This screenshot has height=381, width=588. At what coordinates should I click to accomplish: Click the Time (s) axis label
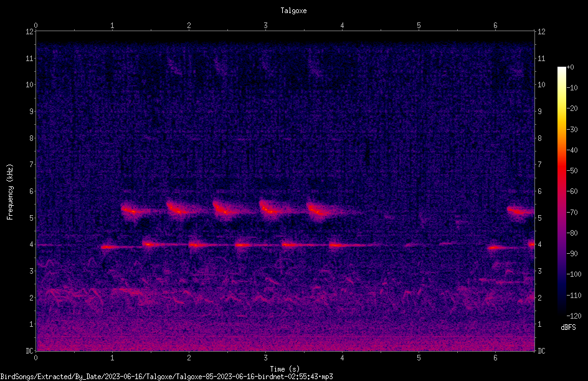pyautogui.click(x=285, y=369)
